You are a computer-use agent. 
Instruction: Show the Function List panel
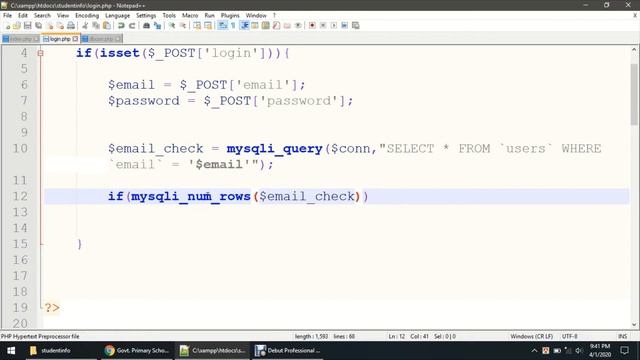coord(276,25)
